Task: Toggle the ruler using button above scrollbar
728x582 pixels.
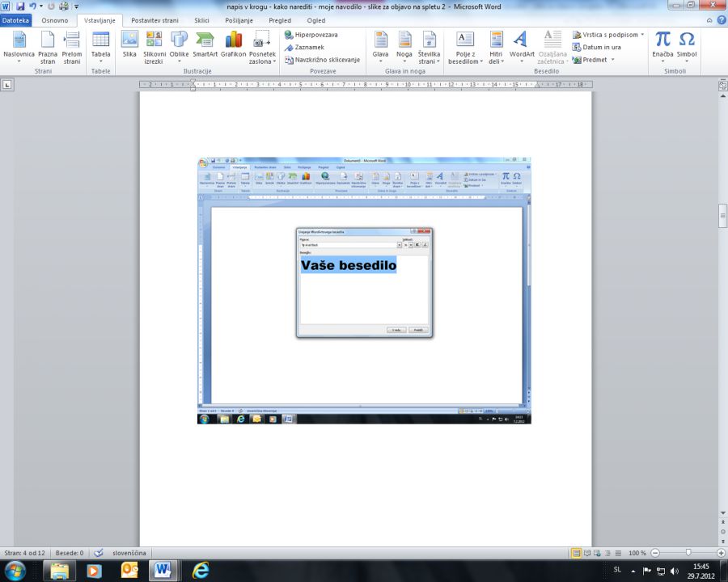Action: click(723, 86)
